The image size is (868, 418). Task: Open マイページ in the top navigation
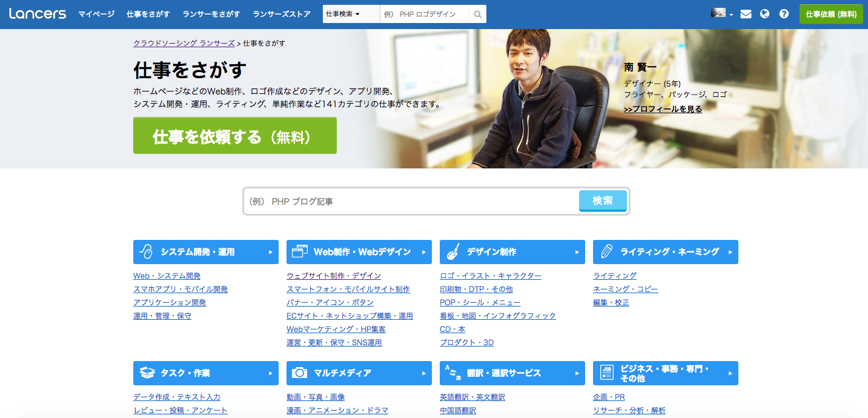coord(96,14)
